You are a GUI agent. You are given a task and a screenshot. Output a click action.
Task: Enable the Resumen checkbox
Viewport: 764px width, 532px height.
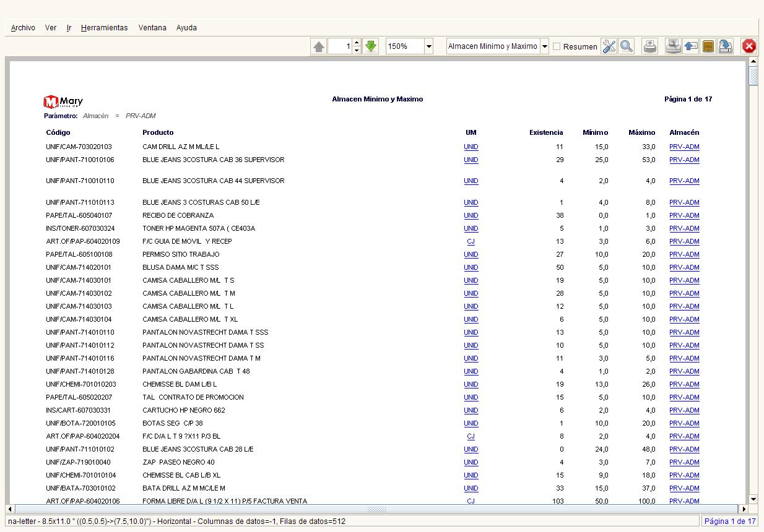[x=557, y=46]
